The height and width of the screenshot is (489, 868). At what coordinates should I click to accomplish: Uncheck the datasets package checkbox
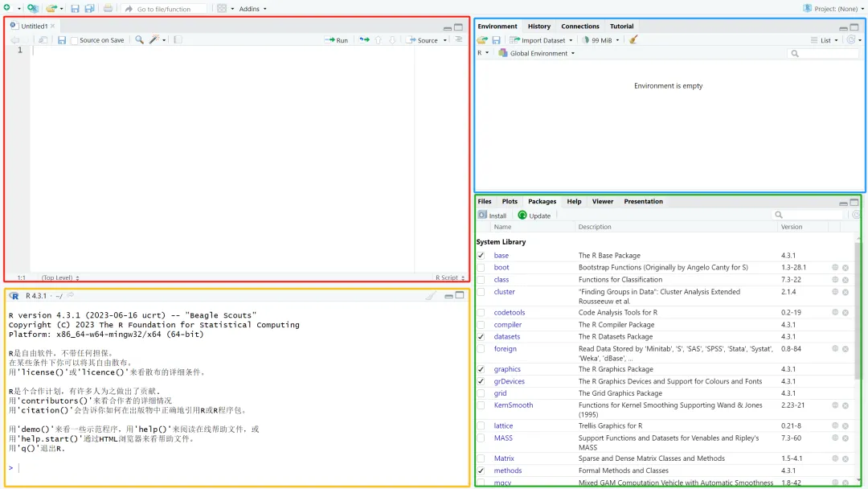(481, 337)
